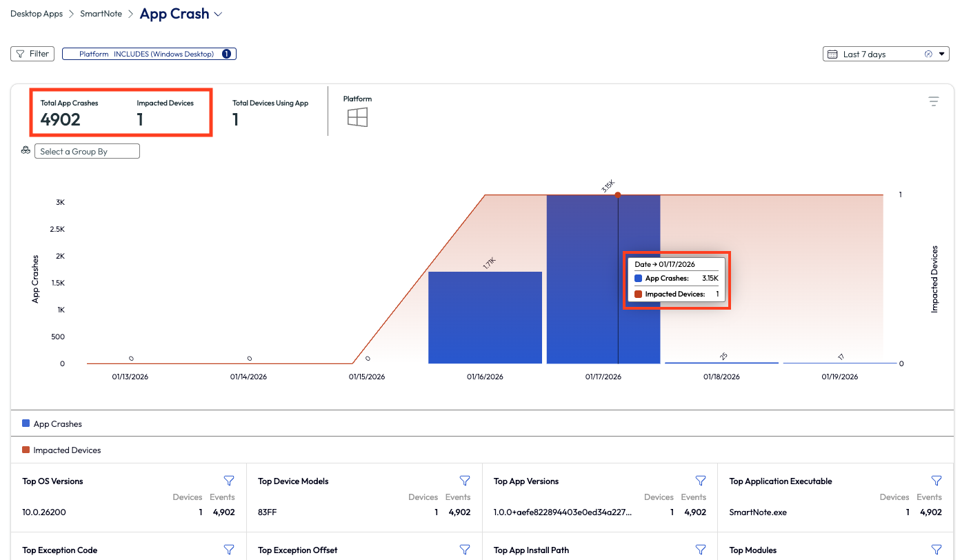Viewport: 971px width, 560px height.
Task: Click the filter icon on Top App Versions
Action: (700, 481)
